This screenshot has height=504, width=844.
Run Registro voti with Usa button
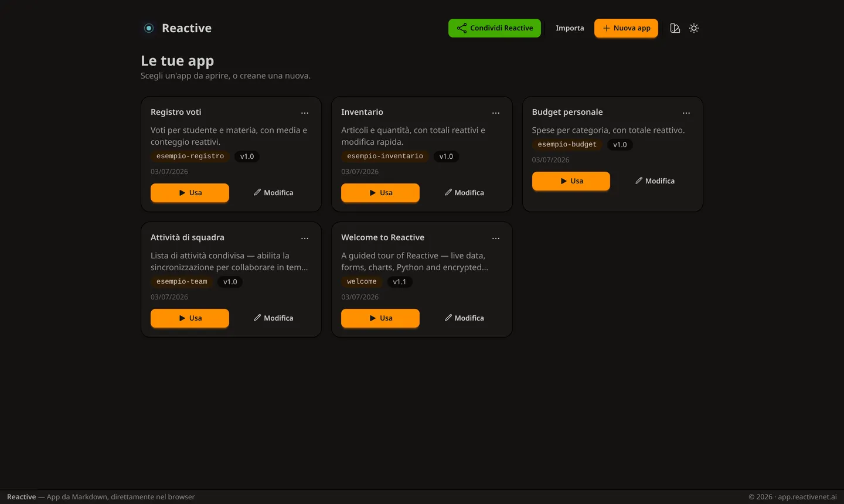pos(190,193)
